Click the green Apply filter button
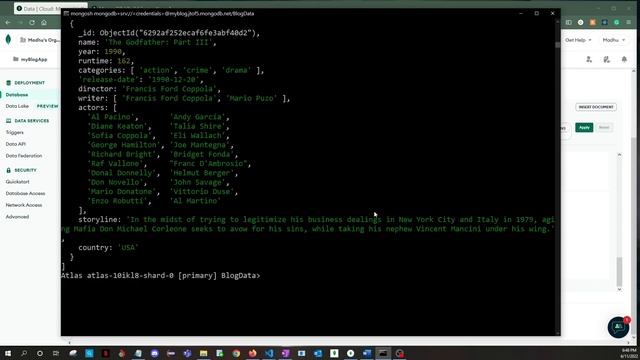Screen dimensions: 640x360 584,128
